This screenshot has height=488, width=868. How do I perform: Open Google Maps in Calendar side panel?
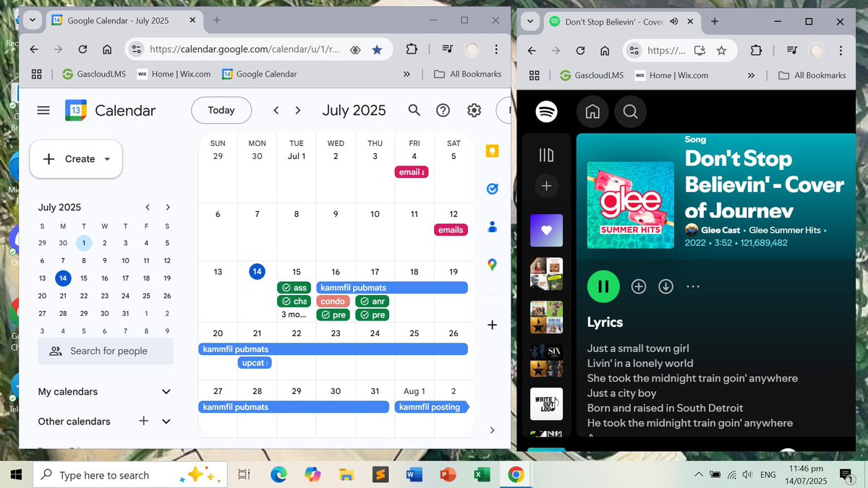(492, 265)
